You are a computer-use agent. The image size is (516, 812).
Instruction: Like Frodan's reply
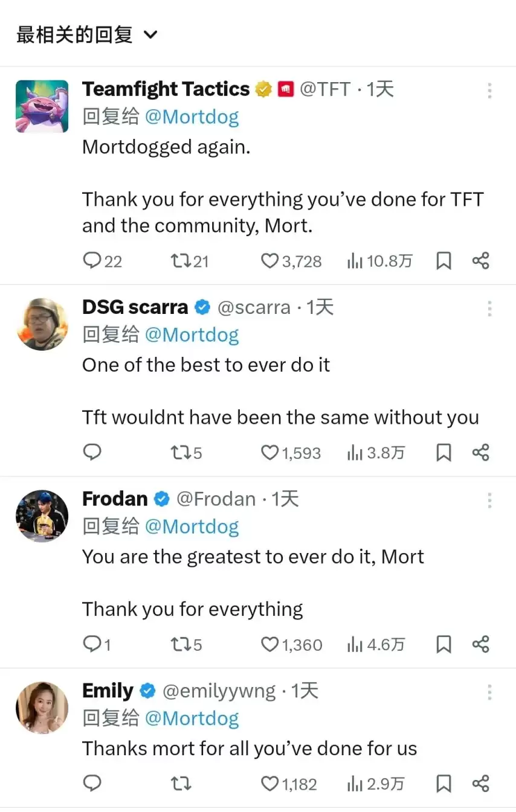point(291,645)
